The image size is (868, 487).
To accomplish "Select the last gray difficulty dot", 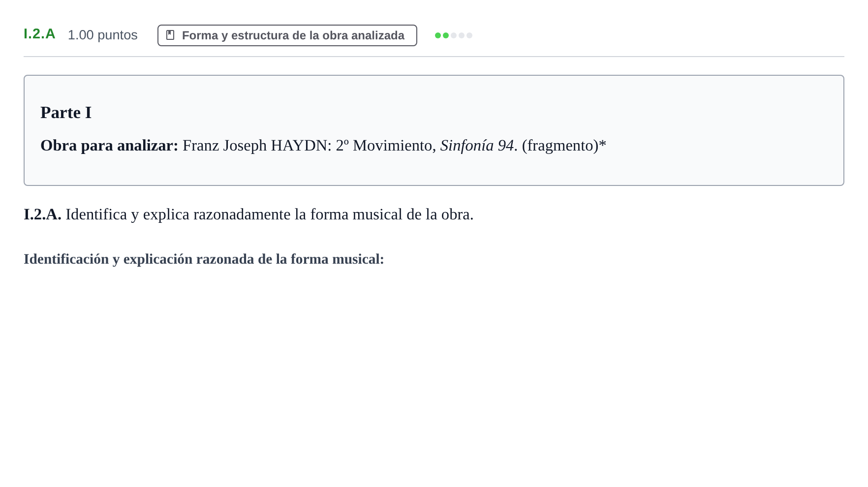I will tap(469, 35).
